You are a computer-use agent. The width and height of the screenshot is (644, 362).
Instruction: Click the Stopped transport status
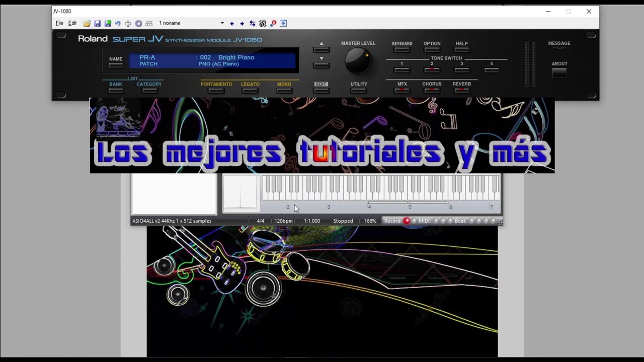tap(343, 221)
